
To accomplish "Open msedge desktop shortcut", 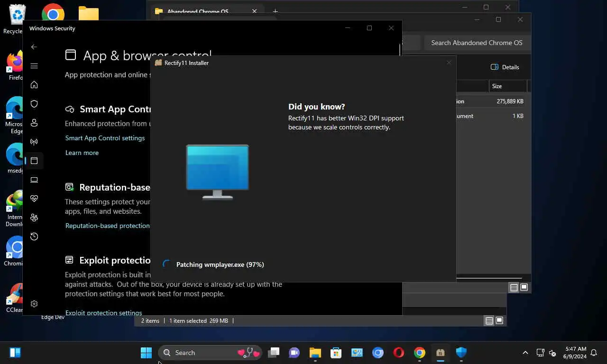I will [x=15, y=158].
